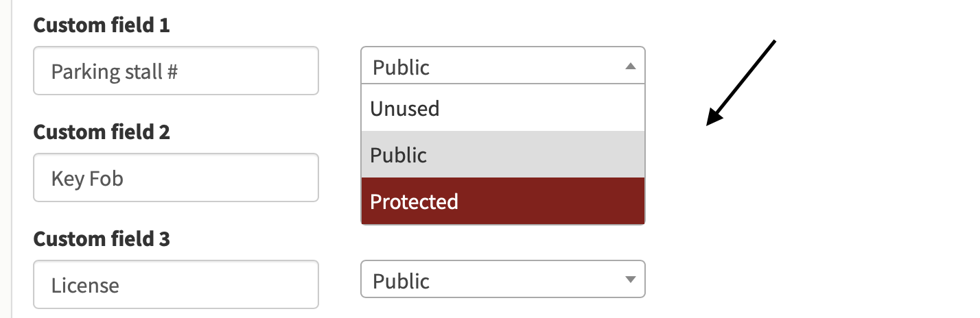Click the Custom field 3 label
Screen dimensions: 980x318
click(102, 238)
